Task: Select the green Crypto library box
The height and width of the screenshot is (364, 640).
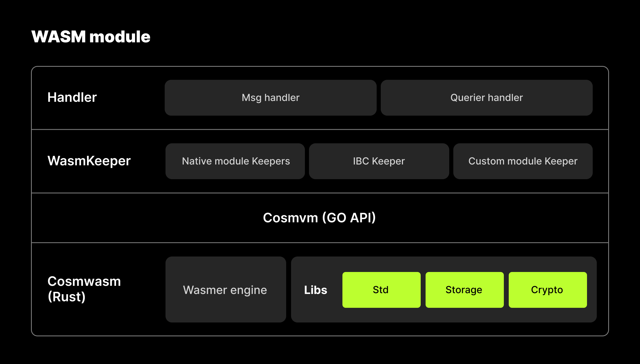Action: (x=548, y=290)
